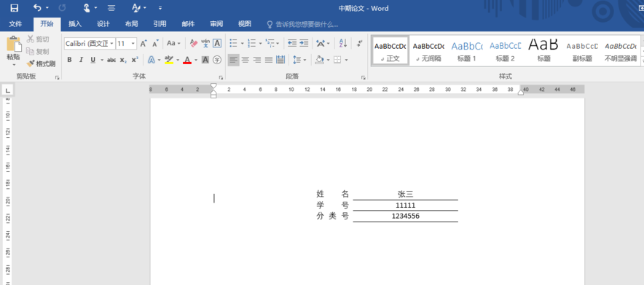Click the Format Painter brush (格式刷)
The width and height of the screenshot is (644, 285).
[41, 63]
